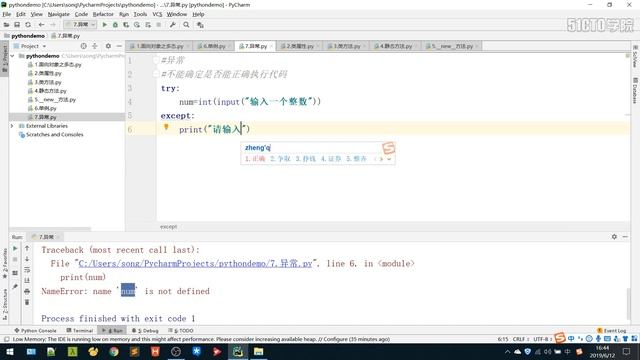
Task: Open the Tools menu
Action: [140, 14]
